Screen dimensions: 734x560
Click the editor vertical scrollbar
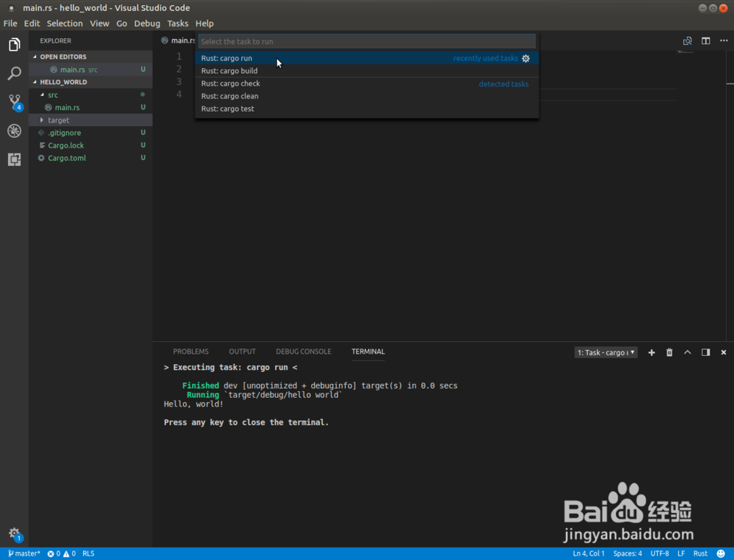(730, 196)
